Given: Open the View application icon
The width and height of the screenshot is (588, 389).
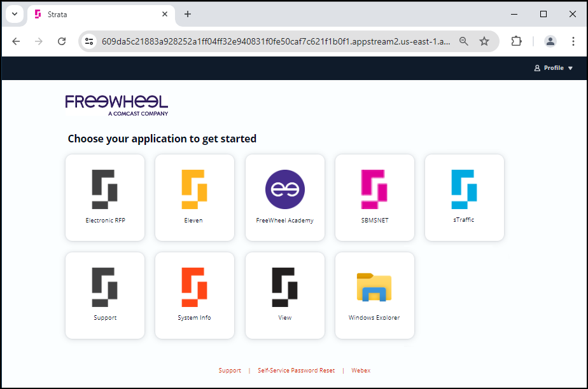Looking at the screenshot, I should click(285, 287).
